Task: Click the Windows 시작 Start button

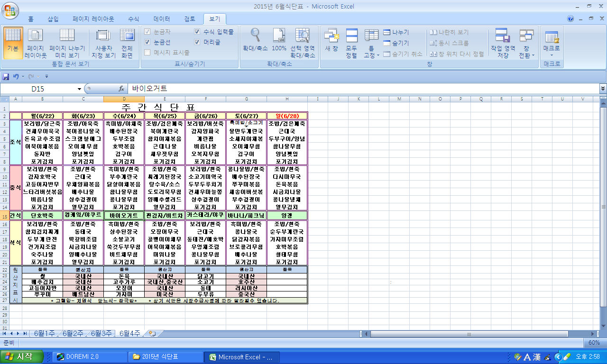Action: tap(22, 357)
